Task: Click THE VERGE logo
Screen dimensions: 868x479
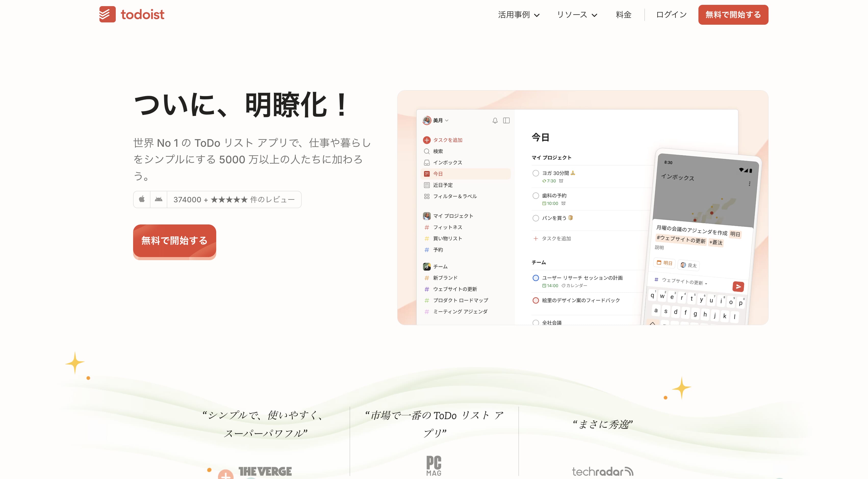Action: [265, 471]
